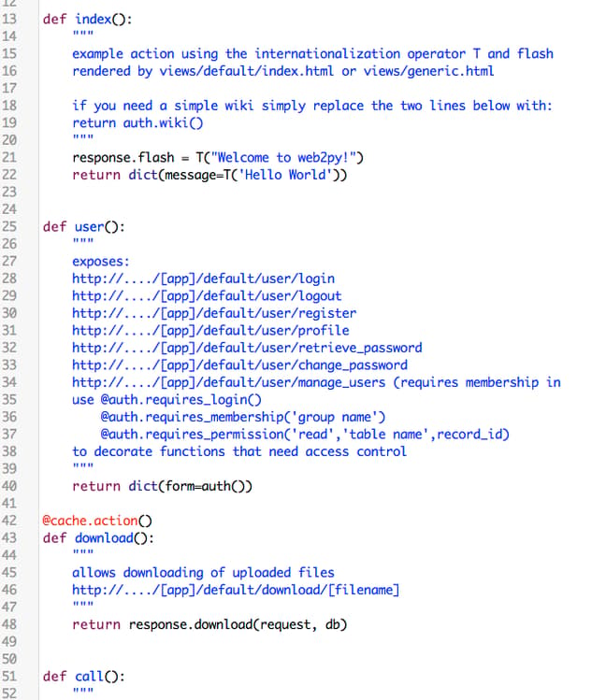Click the default/user/login URL line
The image size is (606, 700).
[x=203, y=279]
